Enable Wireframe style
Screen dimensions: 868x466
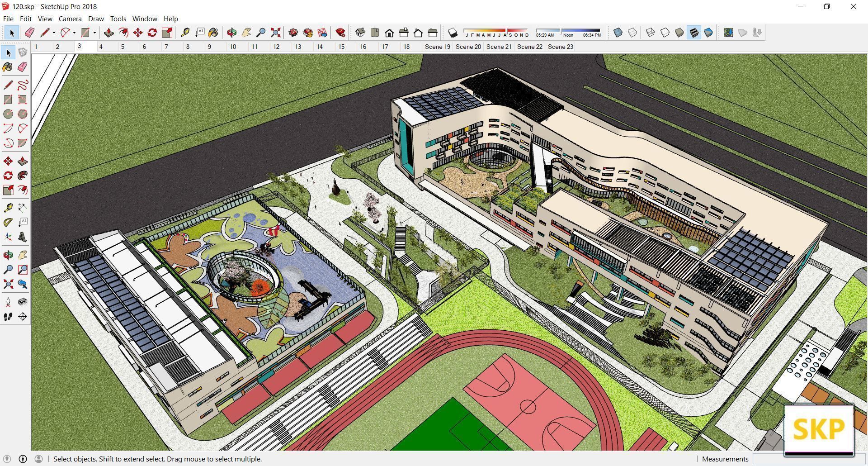(x=651, y=33)
